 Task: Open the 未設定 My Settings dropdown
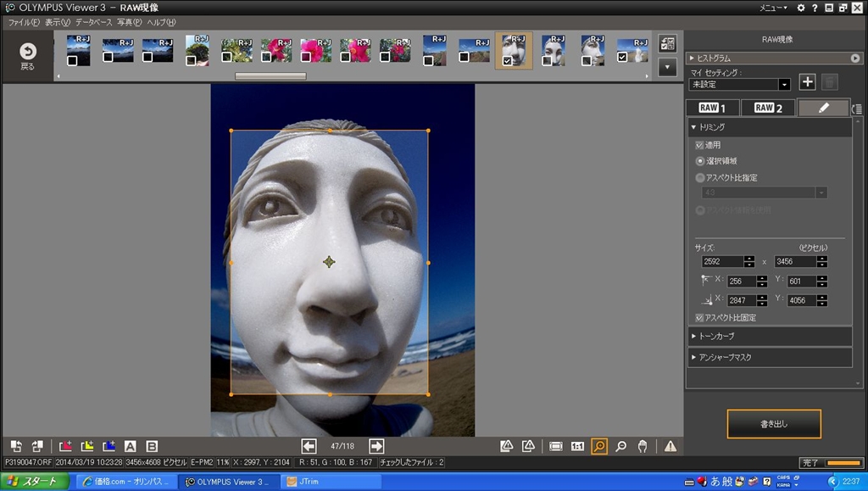point(783,85)
